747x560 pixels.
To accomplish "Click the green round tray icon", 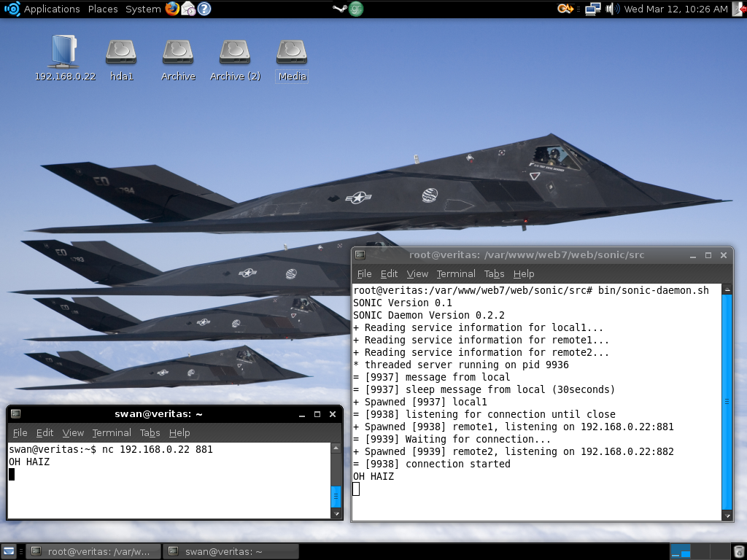I will (356, 9).
